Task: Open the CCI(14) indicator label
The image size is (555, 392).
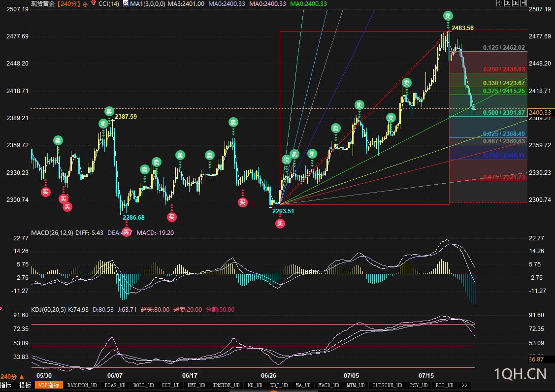Action: (x=109, y=3)
